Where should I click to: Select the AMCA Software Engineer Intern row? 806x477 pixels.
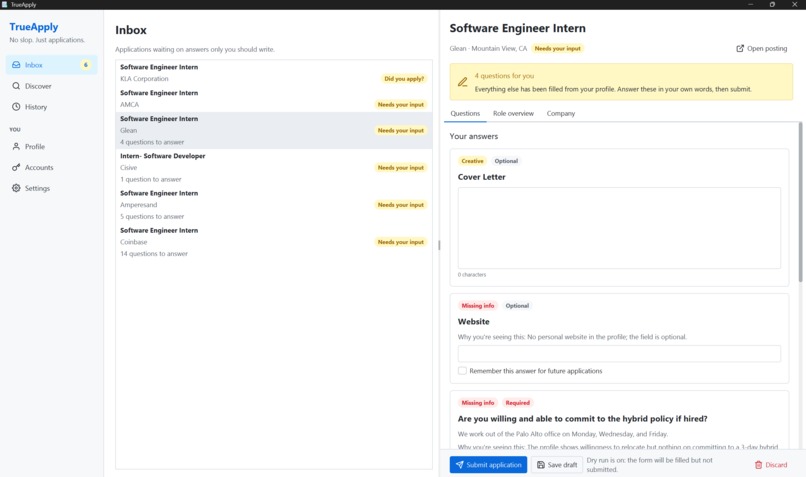[273, 99]
